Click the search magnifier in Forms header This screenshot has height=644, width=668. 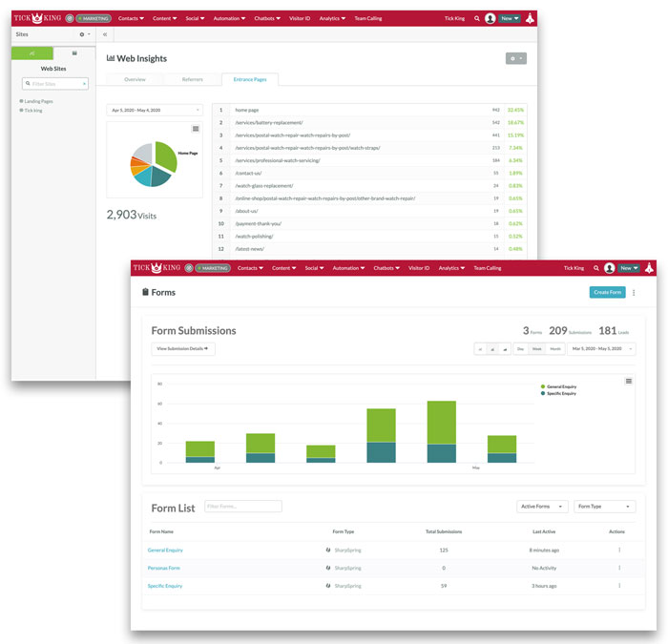pos(596,268)
